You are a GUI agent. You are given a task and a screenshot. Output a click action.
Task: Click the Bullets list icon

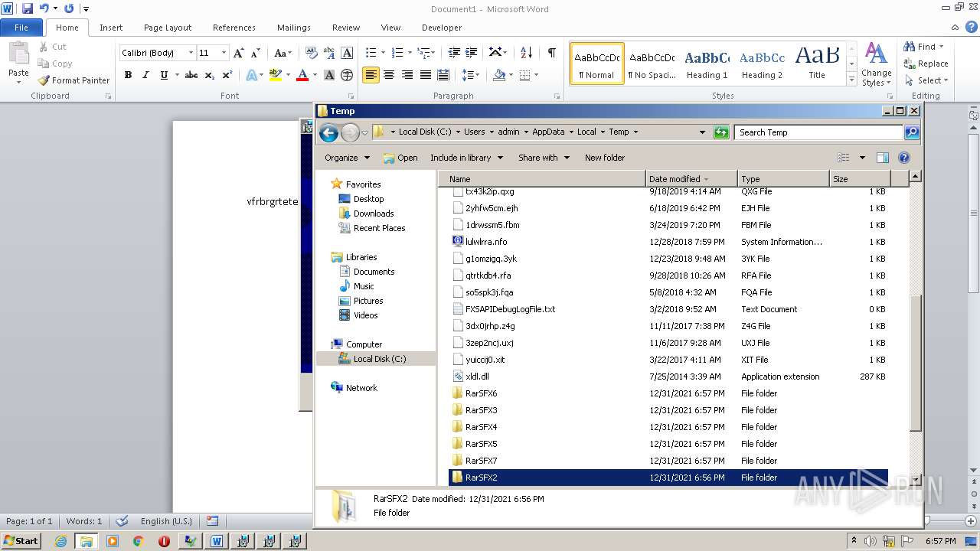(x=371, y=53)
